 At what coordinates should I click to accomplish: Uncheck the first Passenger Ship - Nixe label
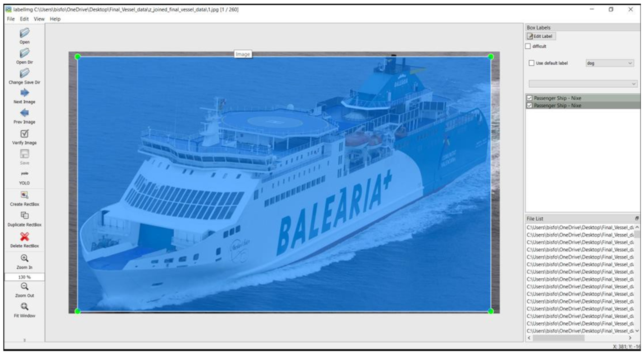(529, 98)
